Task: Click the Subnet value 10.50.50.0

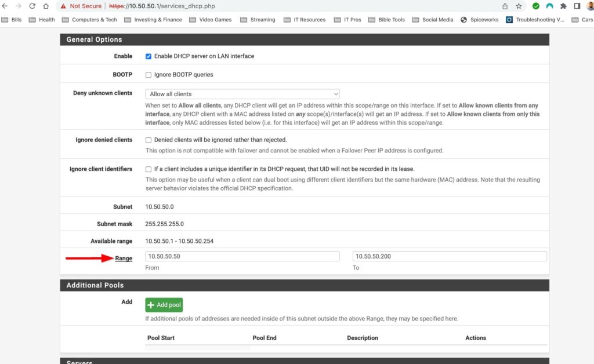Action: 160,206
